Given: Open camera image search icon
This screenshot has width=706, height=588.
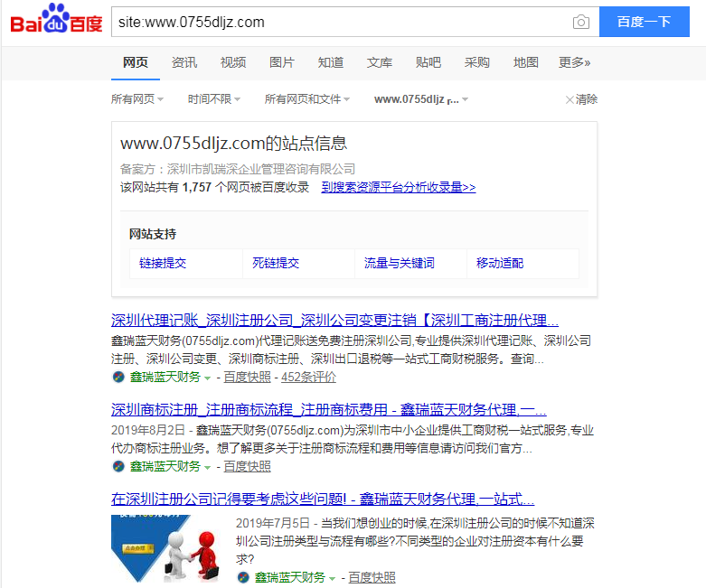Looking at the screenshot, I should (x=581, y=22).
